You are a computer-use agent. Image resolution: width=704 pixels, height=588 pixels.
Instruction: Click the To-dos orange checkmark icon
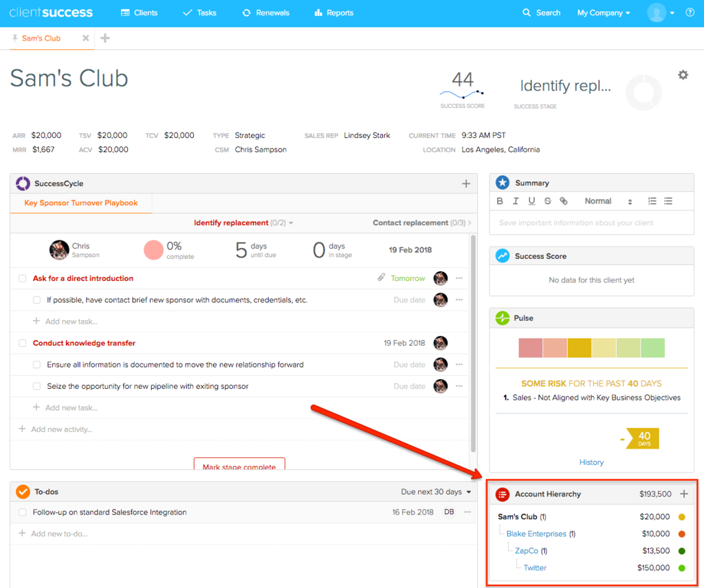coord(23,492)
